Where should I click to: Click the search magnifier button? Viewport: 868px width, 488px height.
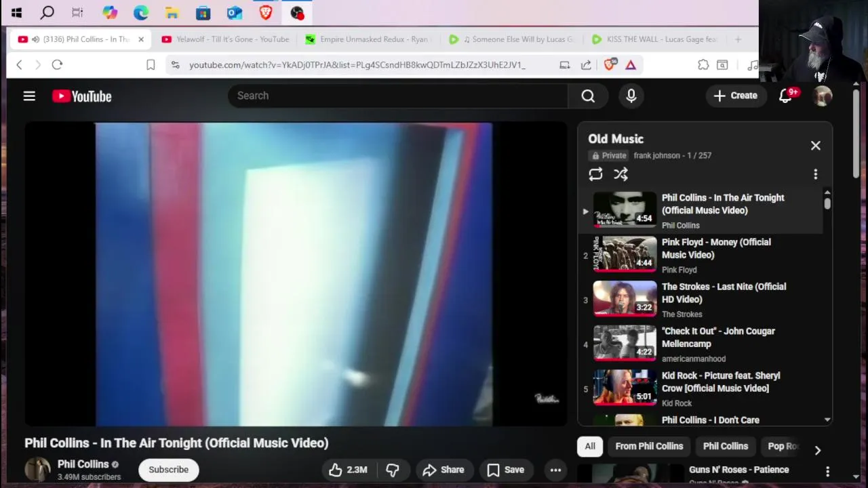pyautogui.click(x=588, y=96)
